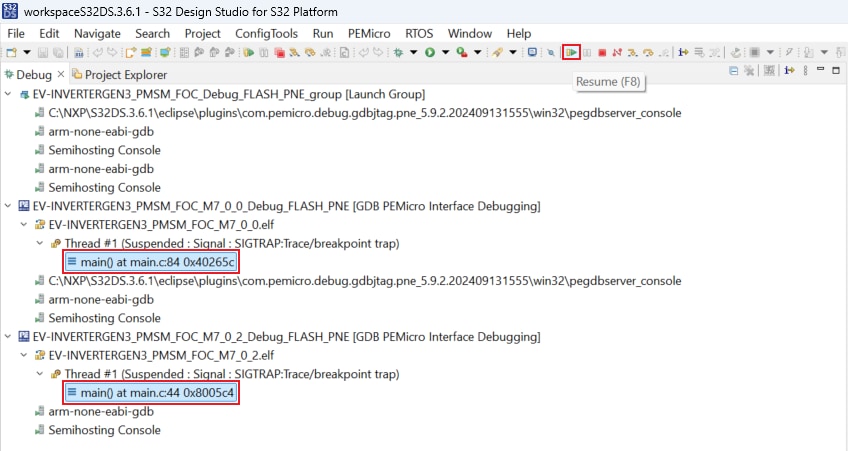Switch to the Project Explorer tab
The image size is (848, 451).
(125, 75)
